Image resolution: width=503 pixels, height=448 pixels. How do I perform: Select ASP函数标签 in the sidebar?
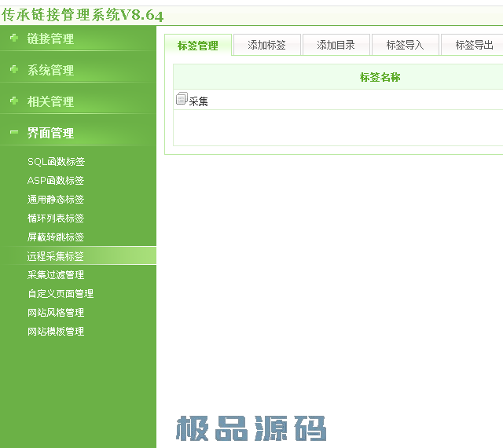point(56,181)
